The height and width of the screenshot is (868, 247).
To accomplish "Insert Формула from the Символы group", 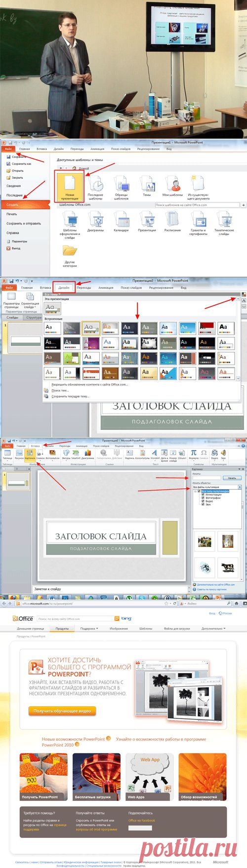I will point(194,454).
